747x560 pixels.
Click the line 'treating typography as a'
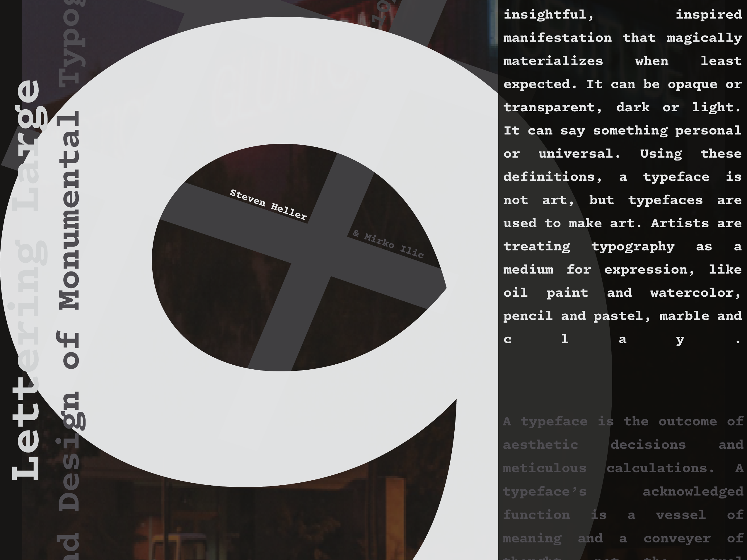(x=622, y=247)
